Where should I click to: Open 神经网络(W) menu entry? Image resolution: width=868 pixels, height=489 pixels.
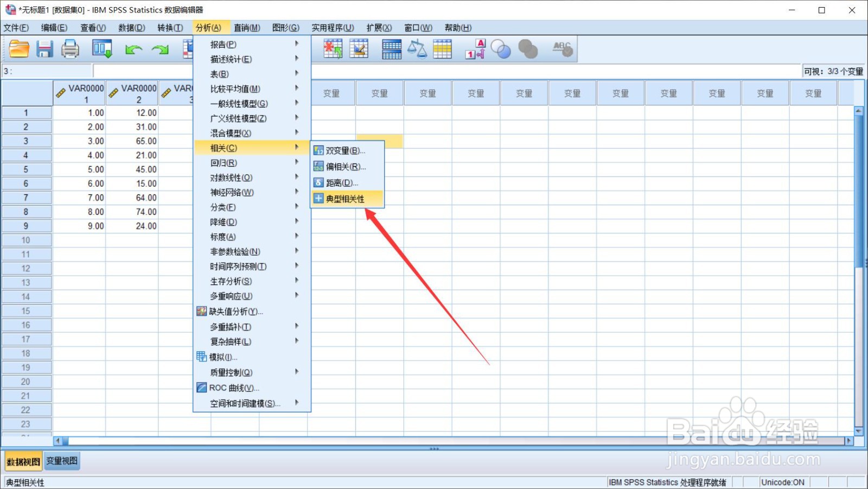[x=252, y=193]
